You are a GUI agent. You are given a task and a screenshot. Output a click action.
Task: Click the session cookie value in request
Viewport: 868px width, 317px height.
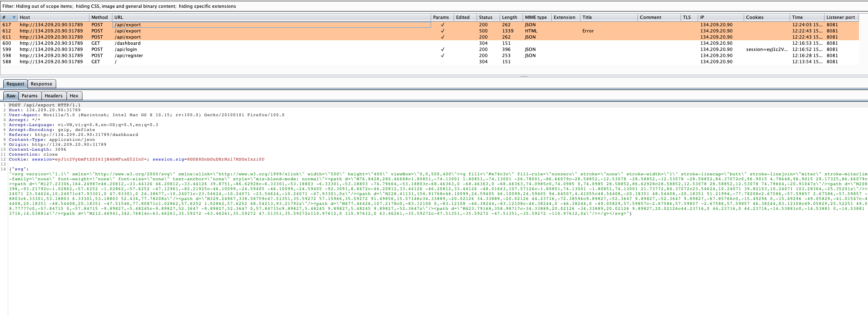click(x=101, y=159)
